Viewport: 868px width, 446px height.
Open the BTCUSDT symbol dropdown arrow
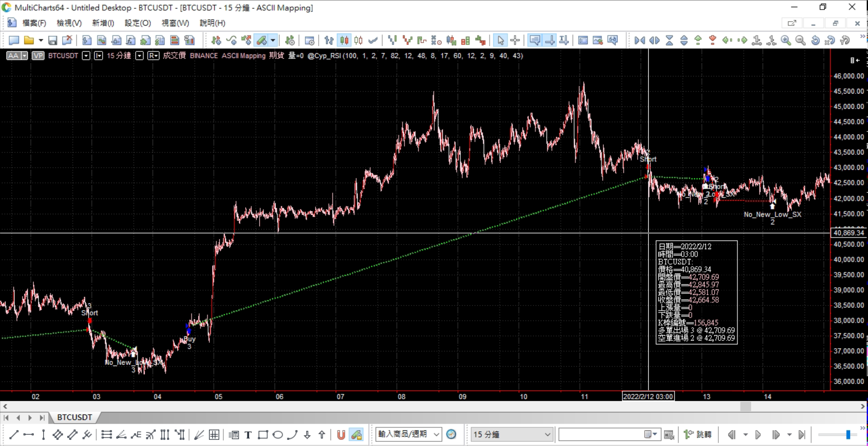[x=86, y=56]
